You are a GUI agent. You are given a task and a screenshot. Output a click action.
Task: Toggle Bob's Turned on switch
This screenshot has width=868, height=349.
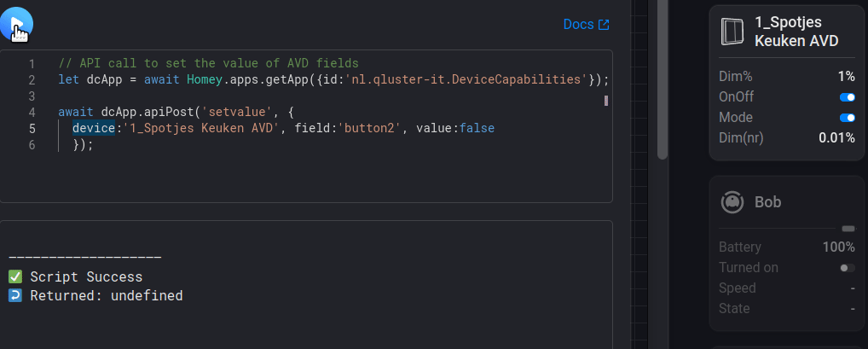(x=847, y=268)
